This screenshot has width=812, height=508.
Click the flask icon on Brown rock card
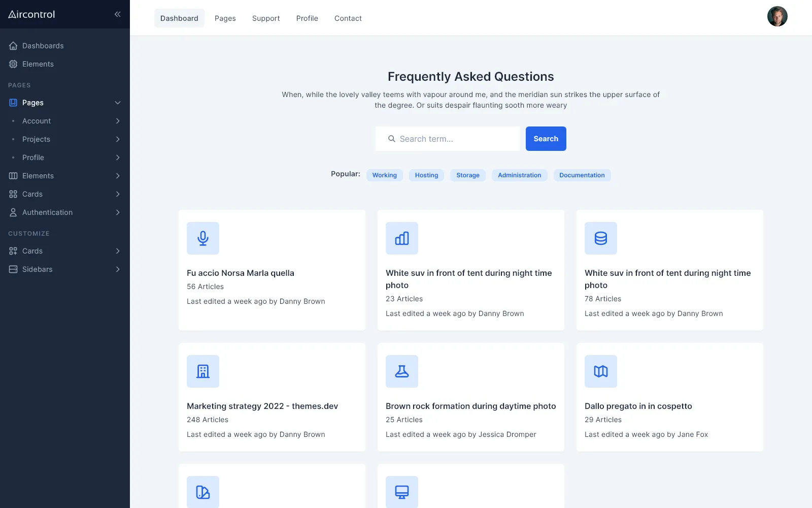coord(402,371)
